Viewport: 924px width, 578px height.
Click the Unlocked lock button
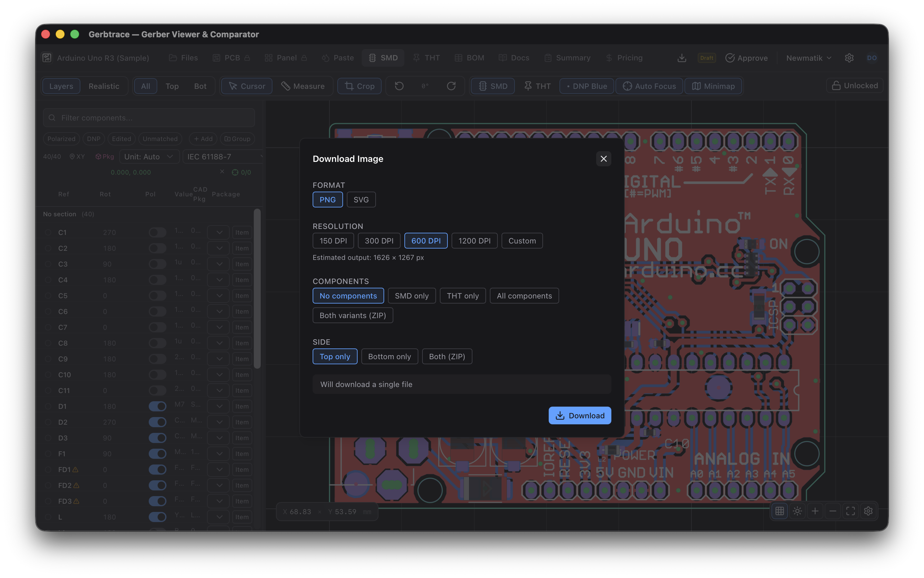click(x=855, y=86)
